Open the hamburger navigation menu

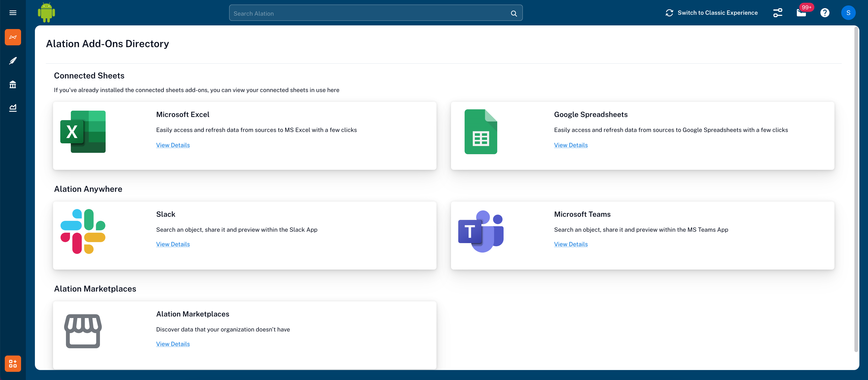[13, 13]
